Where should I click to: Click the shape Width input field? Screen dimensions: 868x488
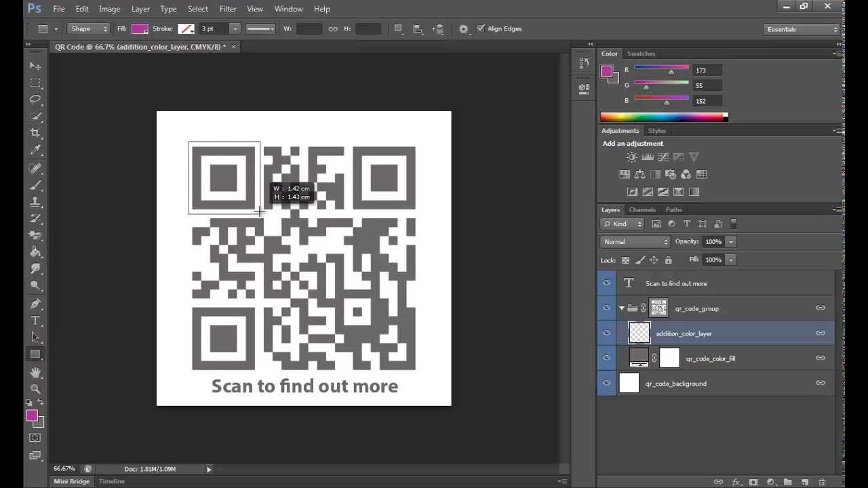(309, 28)
